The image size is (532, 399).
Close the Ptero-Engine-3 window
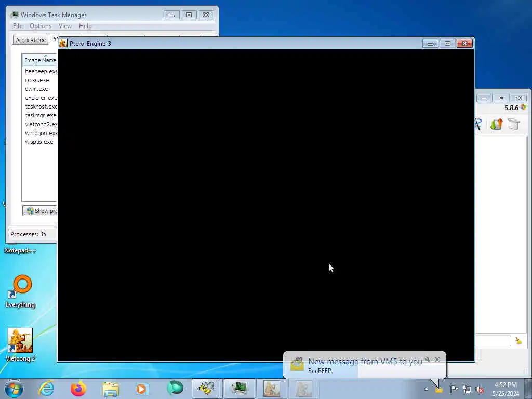(465, 44)
